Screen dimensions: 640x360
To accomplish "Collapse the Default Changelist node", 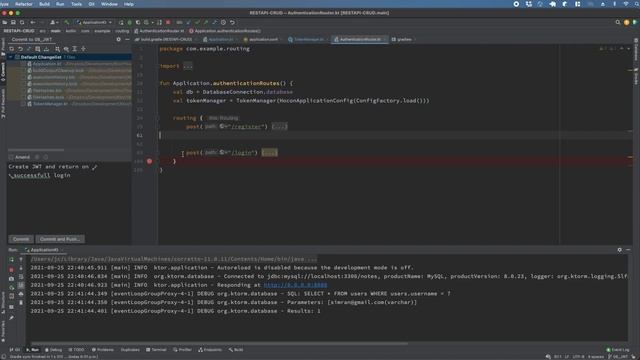I will 11,57.
